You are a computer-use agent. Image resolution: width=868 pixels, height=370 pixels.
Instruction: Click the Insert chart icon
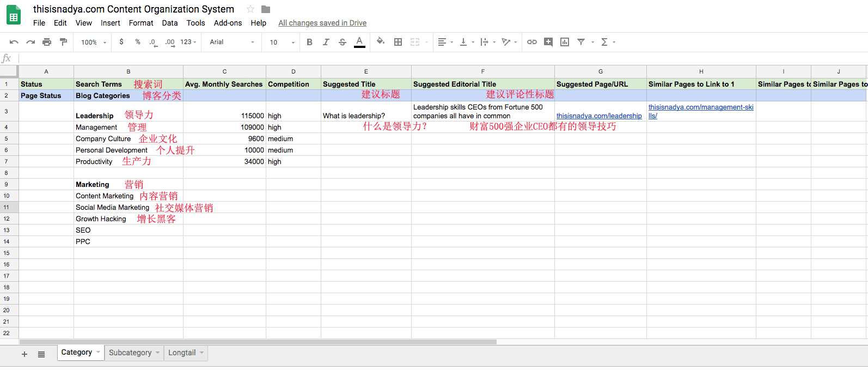(x=565, y=42)
